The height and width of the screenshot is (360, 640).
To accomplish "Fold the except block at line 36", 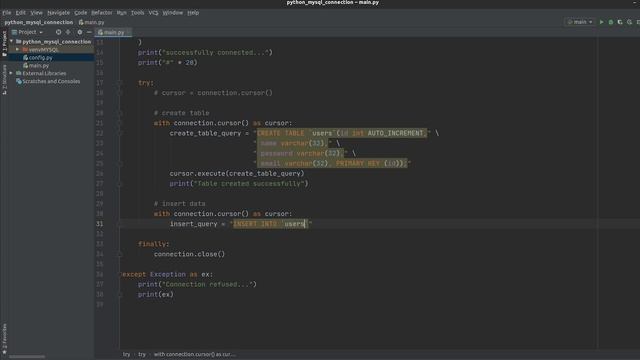I will pos(120,274).
